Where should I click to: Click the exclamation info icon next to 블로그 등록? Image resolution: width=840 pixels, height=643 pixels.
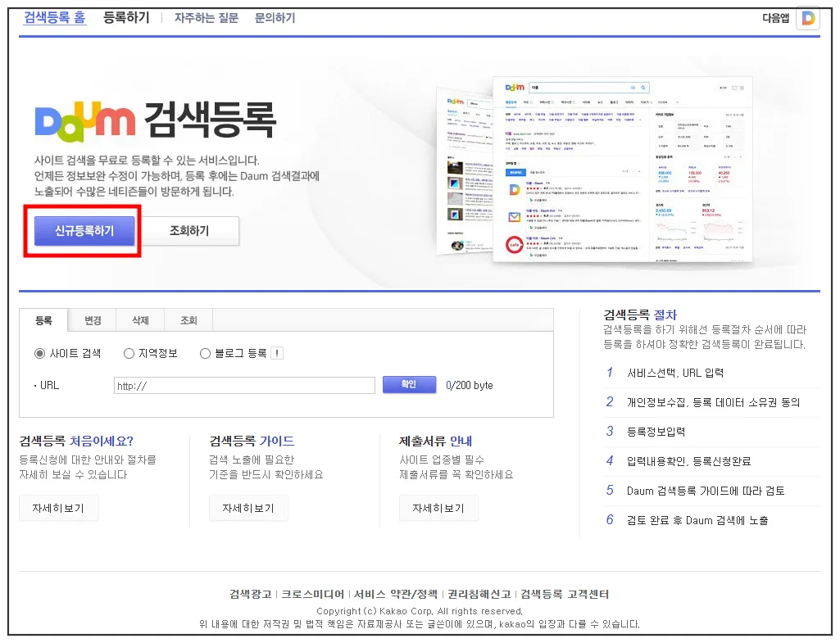(277, 353)
